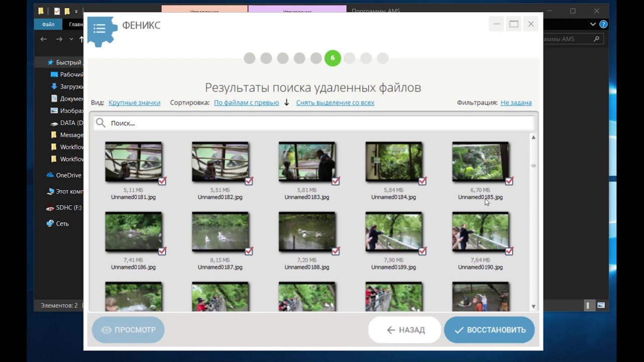Click the results scrollbar thumb
The height and width of the screenshot is (362, 644).
[x=533, y=166]
